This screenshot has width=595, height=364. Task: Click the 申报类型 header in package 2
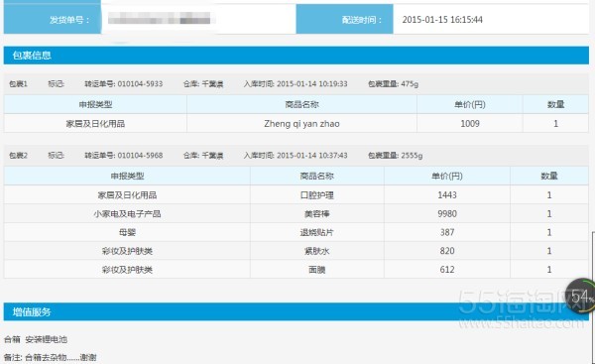(127, 177)
